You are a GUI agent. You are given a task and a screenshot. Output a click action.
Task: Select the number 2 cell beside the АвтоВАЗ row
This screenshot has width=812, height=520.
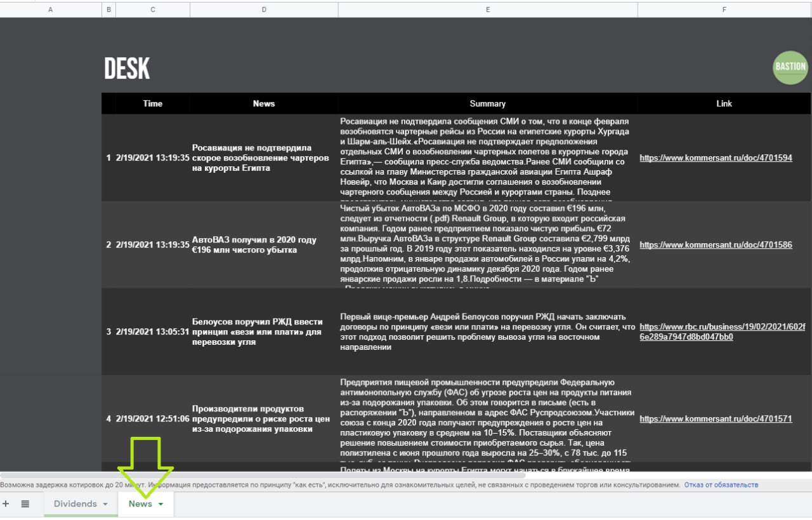pos(108,244)
